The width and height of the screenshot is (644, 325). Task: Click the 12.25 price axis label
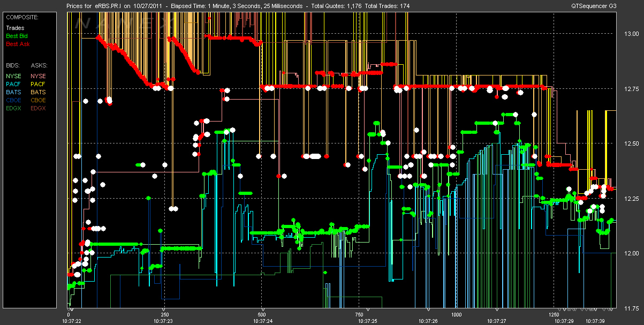[x=631, y=199]
